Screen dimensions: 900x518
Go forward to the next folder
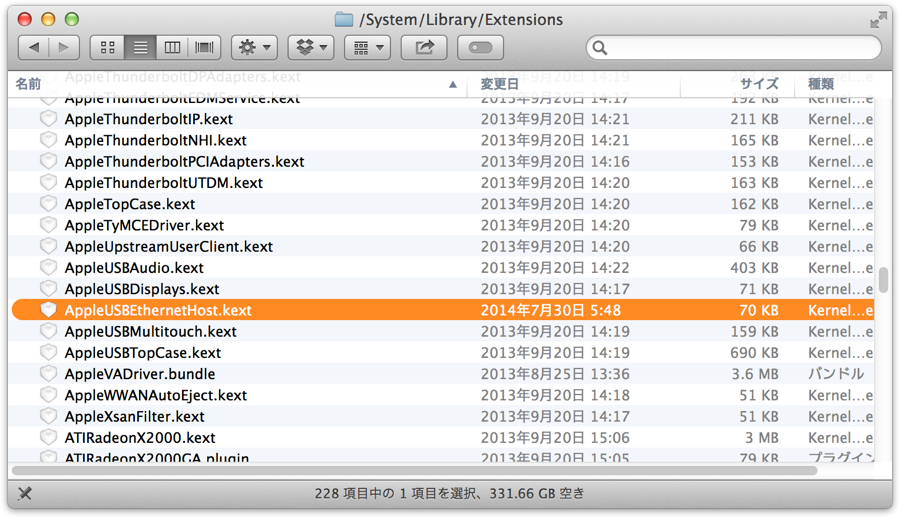[64, 48]
